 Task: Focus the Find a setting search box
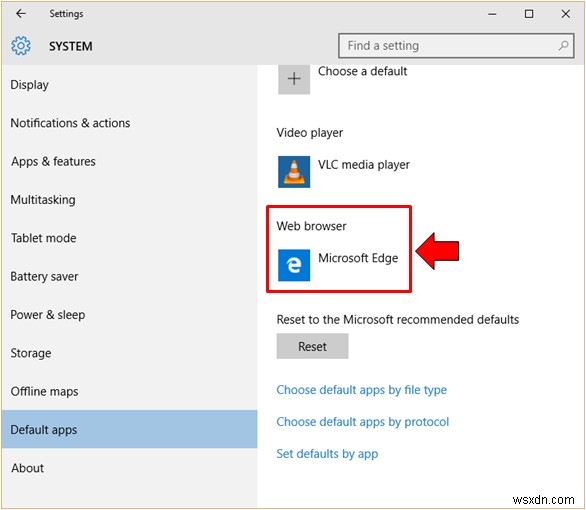click(x=456, y=46)
